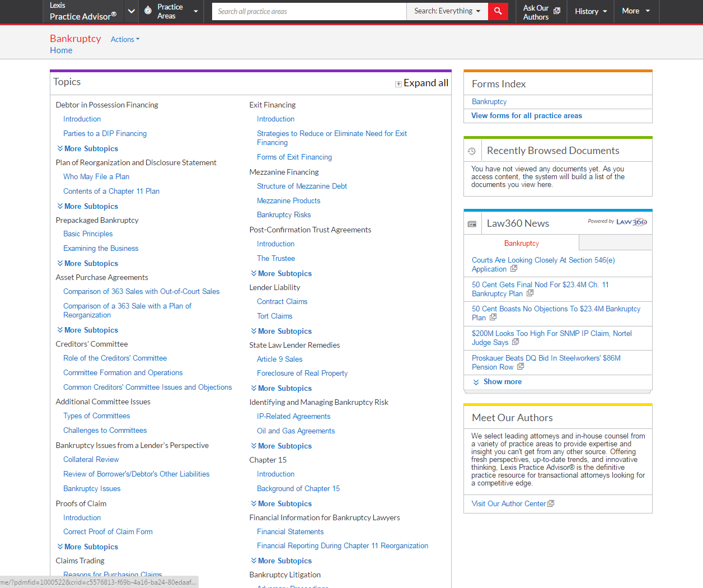Open Tort Claims link
The image size is (703, 588).
[x=274, y=316]
